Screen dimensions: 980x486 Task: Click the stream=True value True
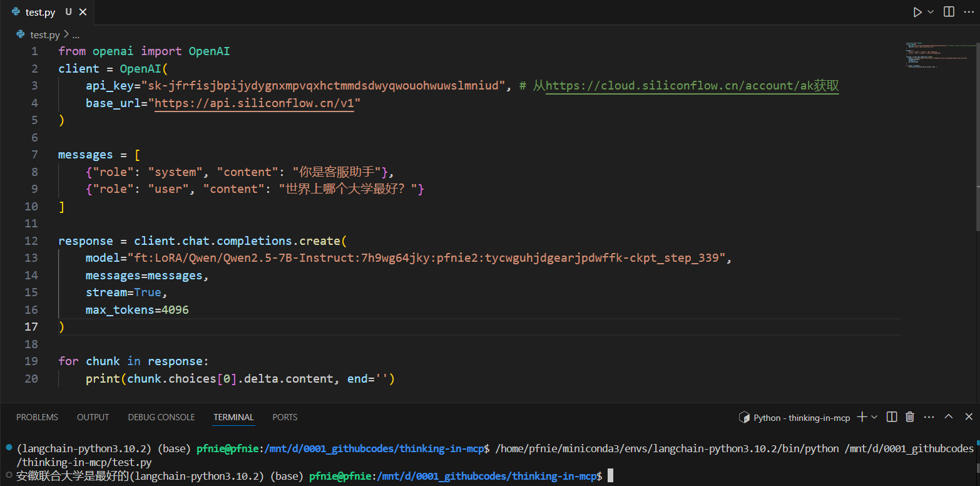(x=148, y=292)
